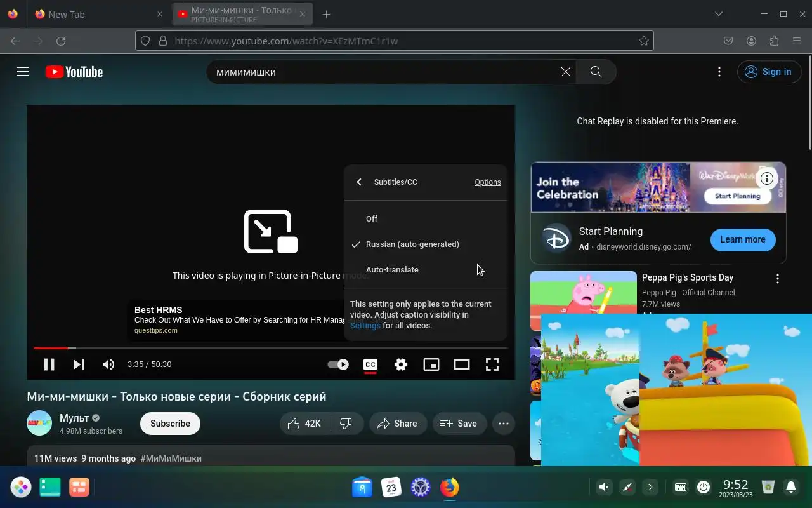812x508 pixels.
Task: Clear the search box text
Action: (565, 72)
